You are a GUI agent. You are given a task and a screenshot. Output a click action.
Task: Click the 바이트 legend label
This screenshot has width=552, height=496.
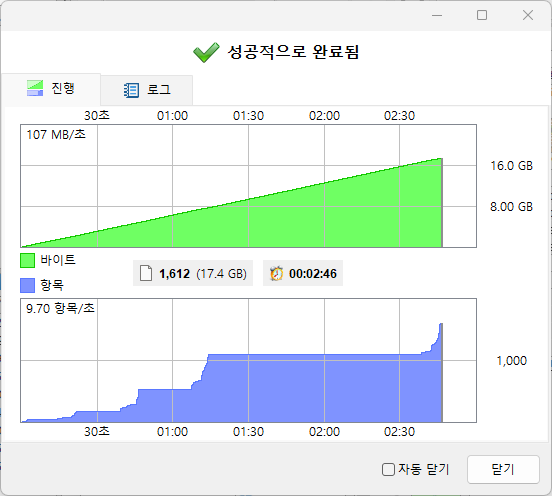(x=58, y=260)
